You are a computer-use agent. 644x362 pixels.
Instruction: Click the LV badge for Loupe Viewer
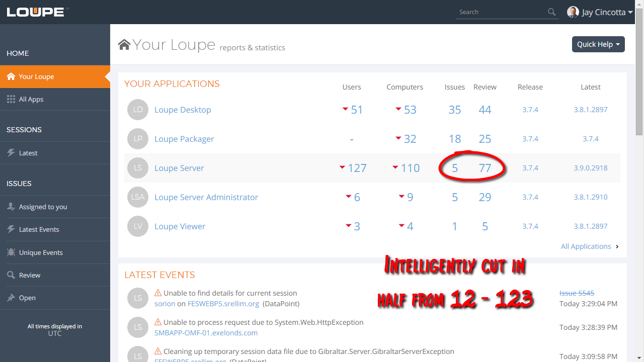[138, 226]
